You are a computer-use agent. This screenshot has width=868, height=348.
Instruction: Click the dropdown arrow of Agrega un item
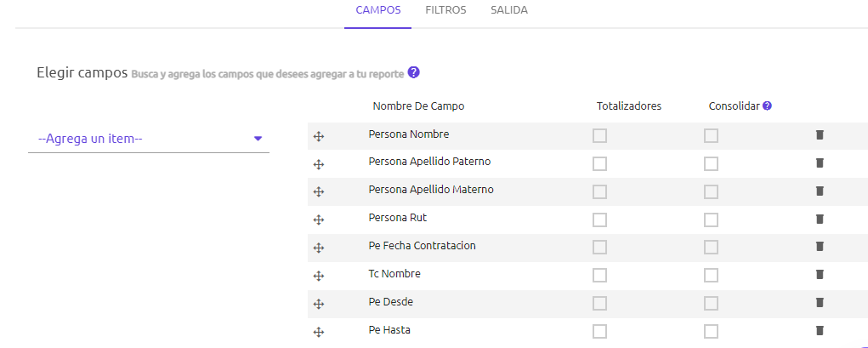coord(258,139)
